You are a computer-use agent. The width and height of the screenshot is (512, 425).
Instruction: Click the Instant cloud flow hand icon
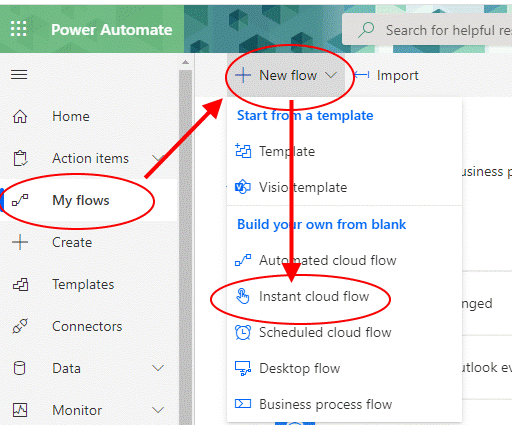click(x=243, y=296)
